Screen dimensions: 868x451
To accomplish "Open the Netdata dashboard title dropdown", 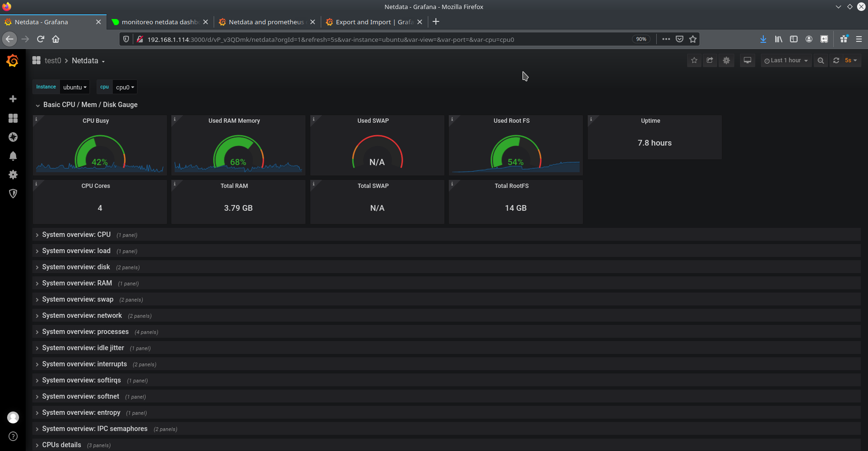I will (88, 60).
